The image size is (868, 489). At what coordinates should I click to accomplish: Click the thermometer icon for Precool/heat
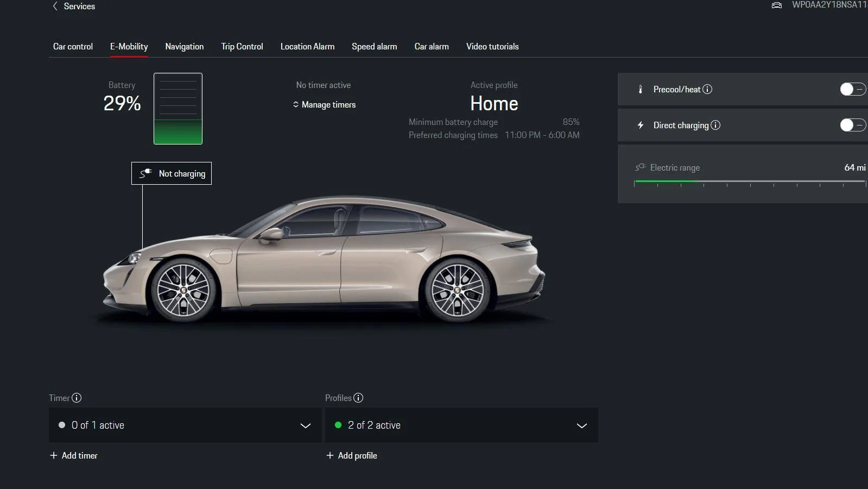[641, 89]
